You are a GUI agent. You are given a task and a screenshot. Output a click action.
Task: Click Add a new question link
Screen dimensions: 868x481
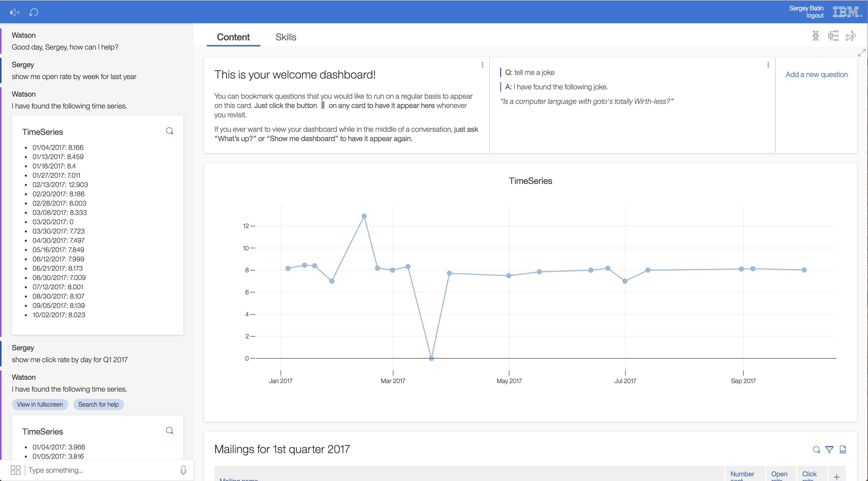tap(816, 74)
